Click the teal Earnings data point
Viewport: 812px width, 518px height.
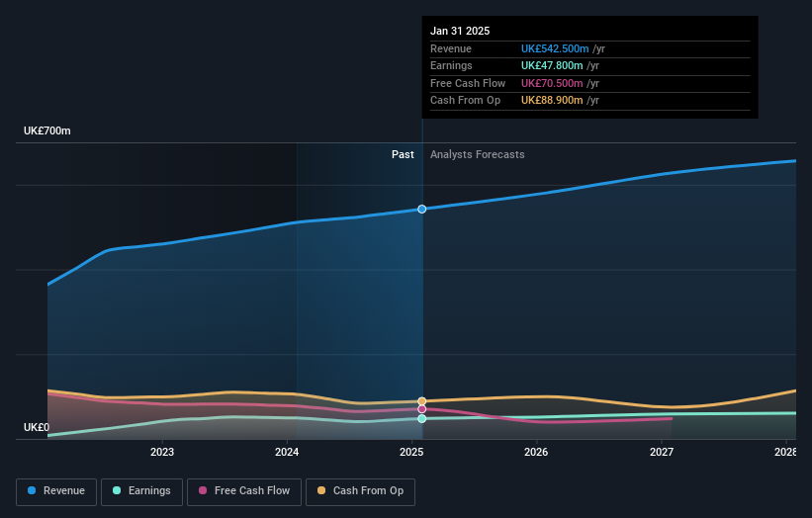coord(422,418)
